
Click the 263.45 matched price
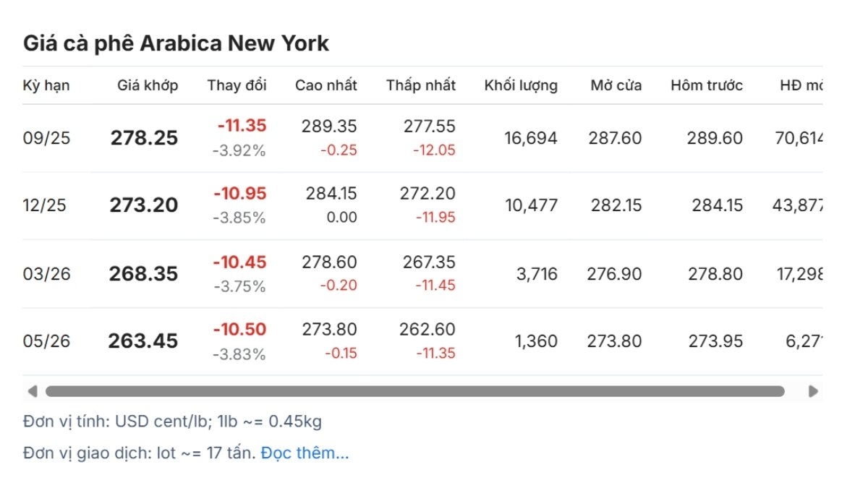click(143, 341)
